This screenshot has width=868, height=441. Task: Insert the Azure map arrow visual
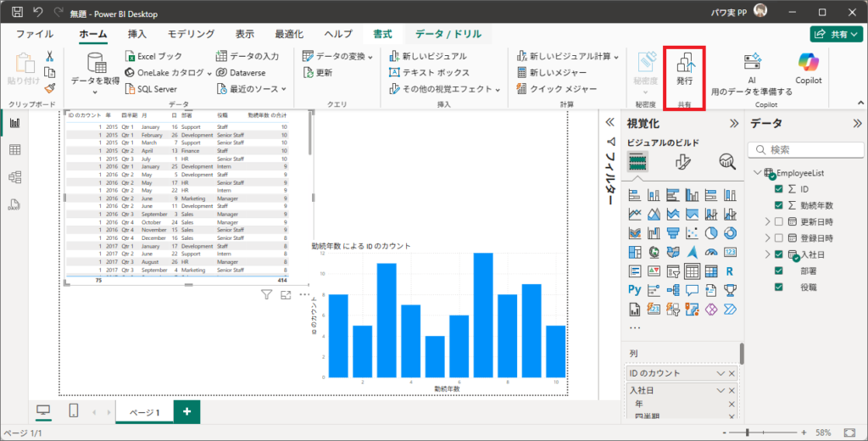692,252
